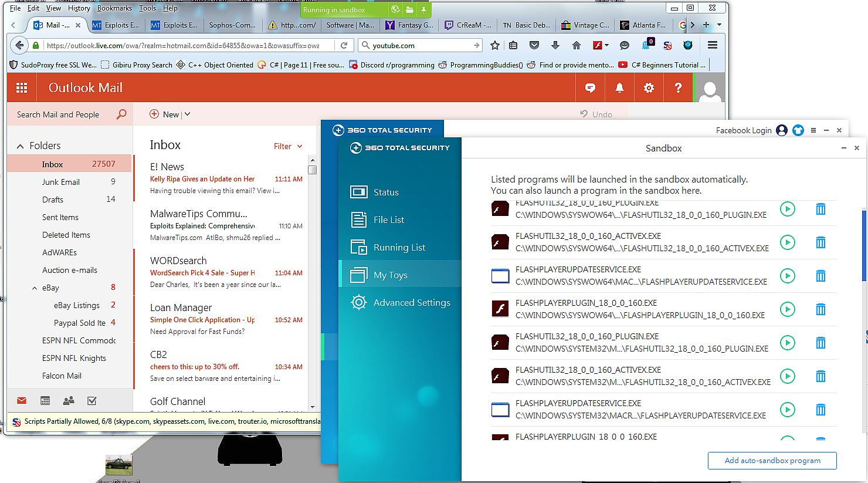Launch FLASHPLAYERUPDATESERVICE SYSTEM32 in sandbox
This screenshot has width=868, height=483.
(788, 410)
